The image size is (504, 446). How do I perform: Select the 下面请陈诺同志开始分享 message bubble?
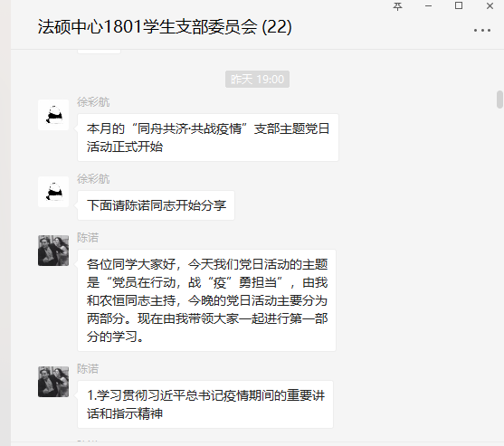(156, 205)
